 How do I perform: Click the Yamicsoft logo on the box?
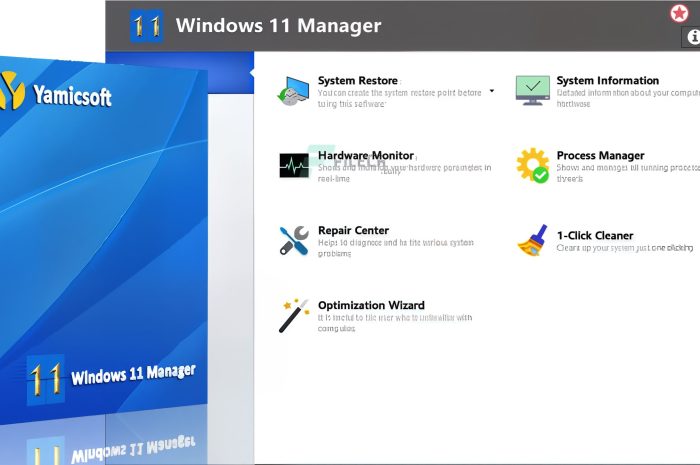coord(55,91)
